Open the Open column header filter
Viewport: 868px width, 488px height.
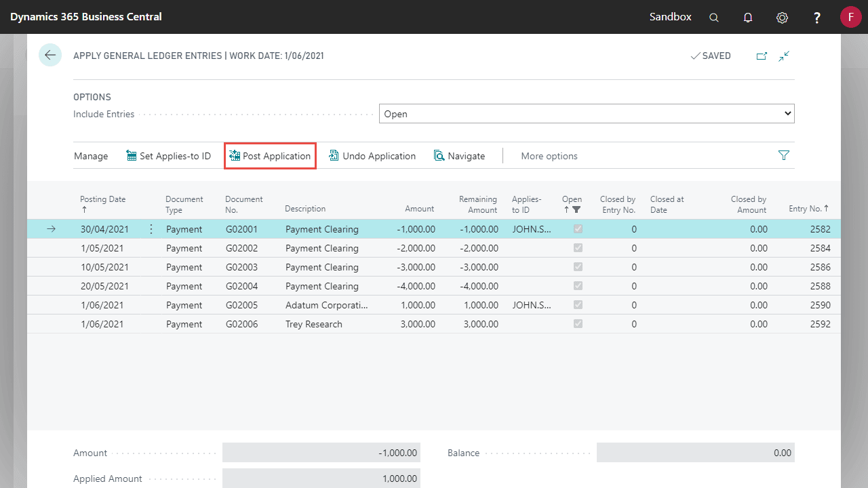(x=572, y=204)
